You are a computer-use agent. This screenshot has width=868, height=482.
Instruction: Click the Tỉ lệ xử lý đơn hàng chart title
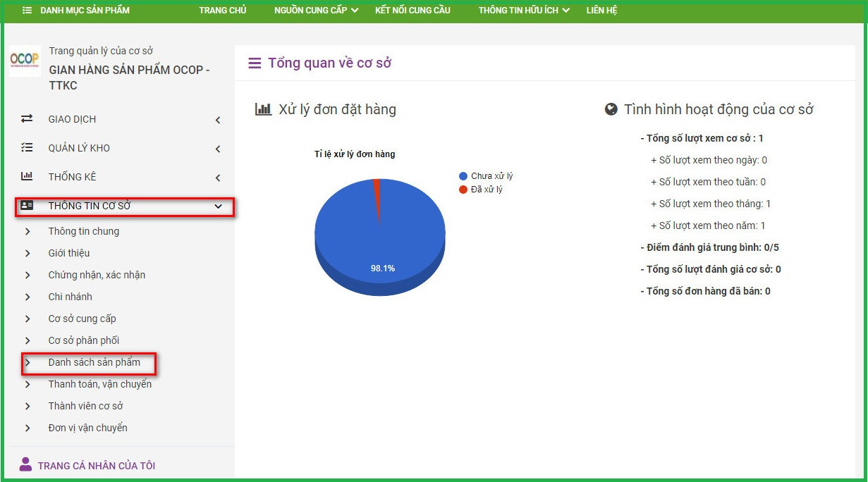[355, 154]
